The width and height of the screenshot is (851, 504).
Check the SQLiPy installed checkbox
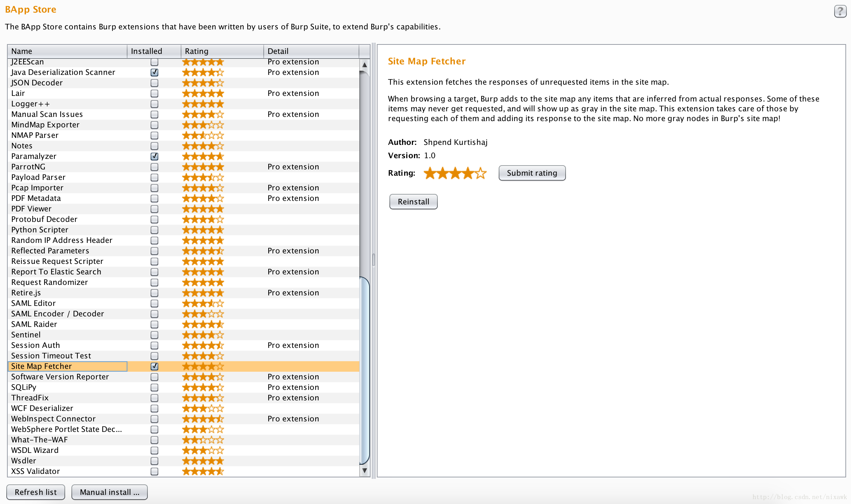154,387
